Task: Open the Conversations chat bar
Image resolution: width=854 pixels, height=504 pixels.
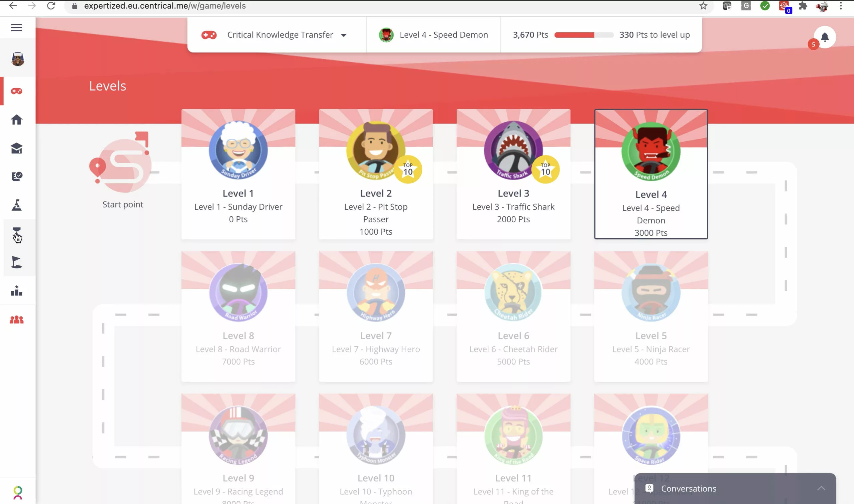Action: point(735,488)
